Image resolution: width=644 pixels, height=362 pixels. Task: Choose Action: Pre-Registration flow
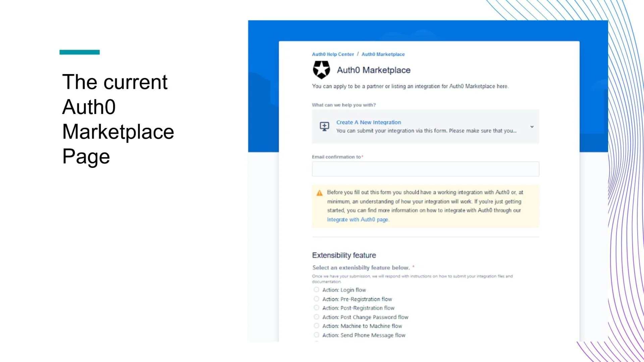click(316, 299)
